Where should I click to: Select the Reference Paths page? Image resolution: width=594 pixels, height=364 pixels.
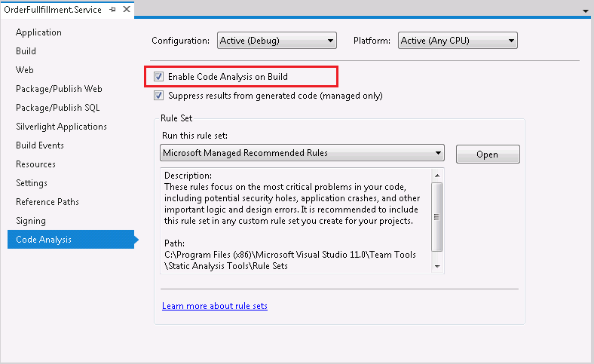point(47,202)
